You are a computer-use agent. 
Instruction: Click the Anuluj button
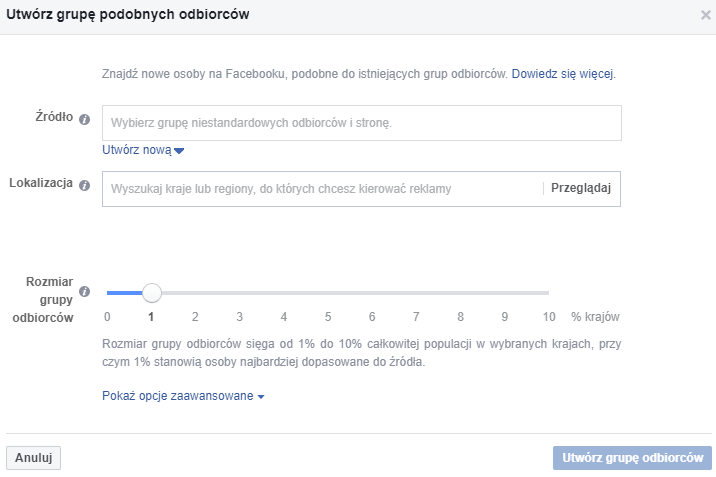tap(33, 458)
